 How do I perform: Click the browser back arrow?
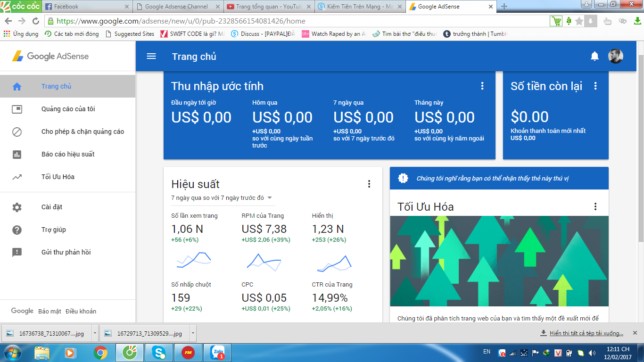click(8, 21)
